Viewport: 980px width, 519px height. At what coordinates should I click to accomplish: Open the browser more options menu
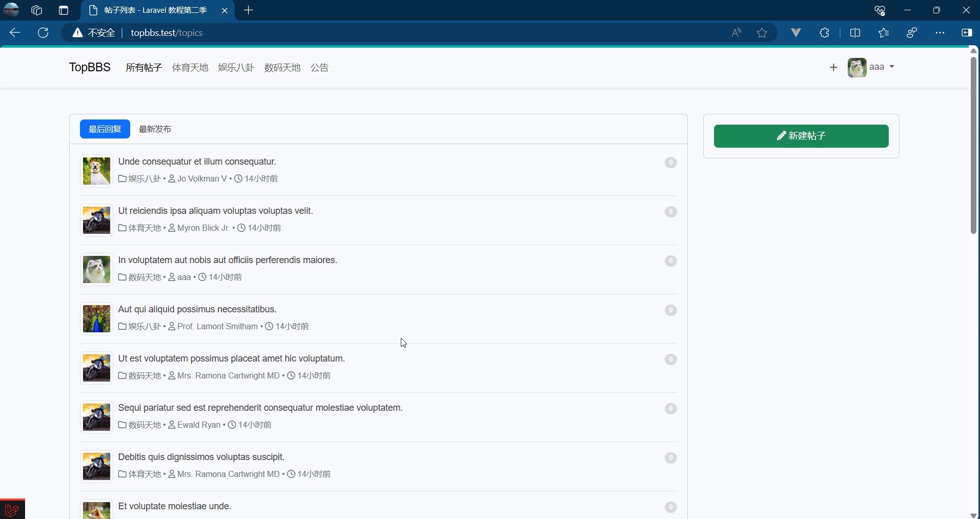tap(940, 32)
